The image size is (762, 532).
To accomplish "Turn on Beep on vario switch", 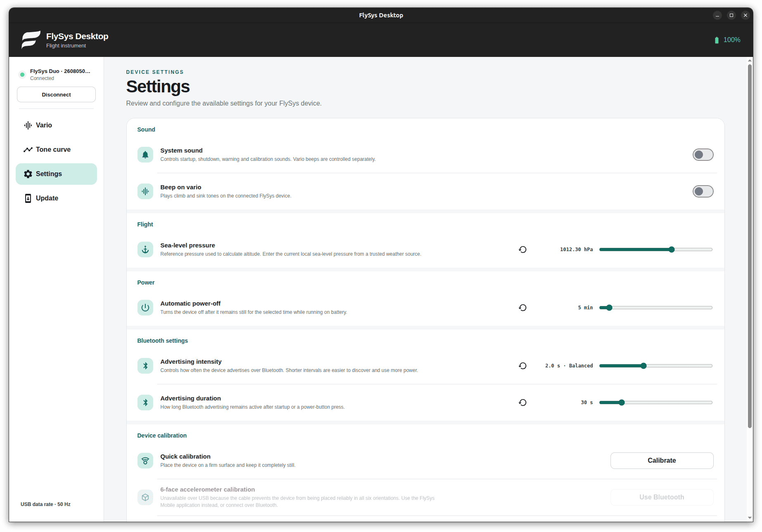I will point(703,191).
